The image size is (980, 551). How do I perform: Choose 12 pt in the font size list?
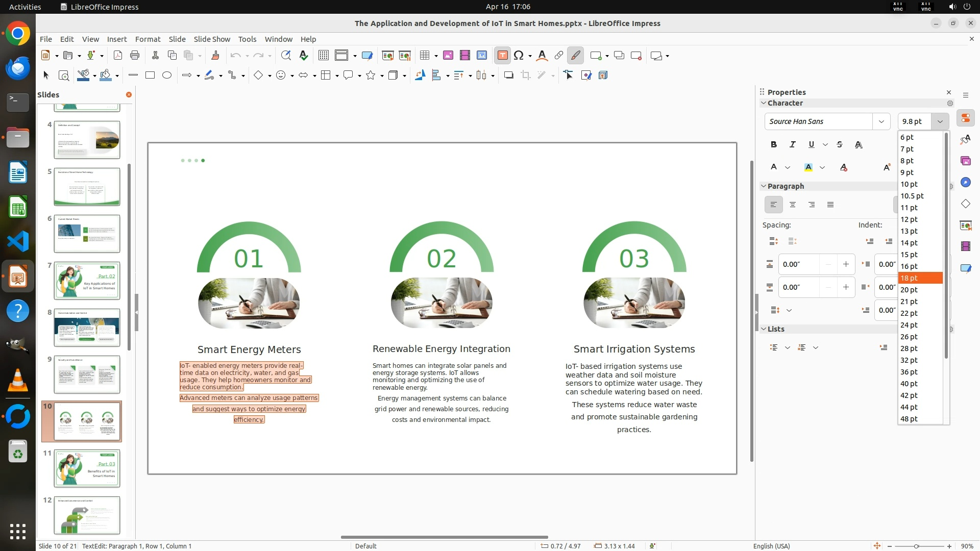(909, 219)
